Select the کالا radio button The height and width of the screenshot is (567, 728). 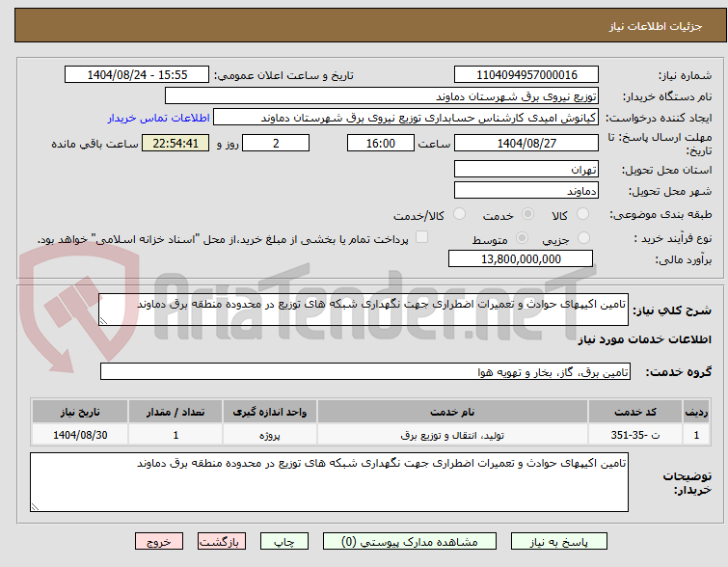click(582, 214)
